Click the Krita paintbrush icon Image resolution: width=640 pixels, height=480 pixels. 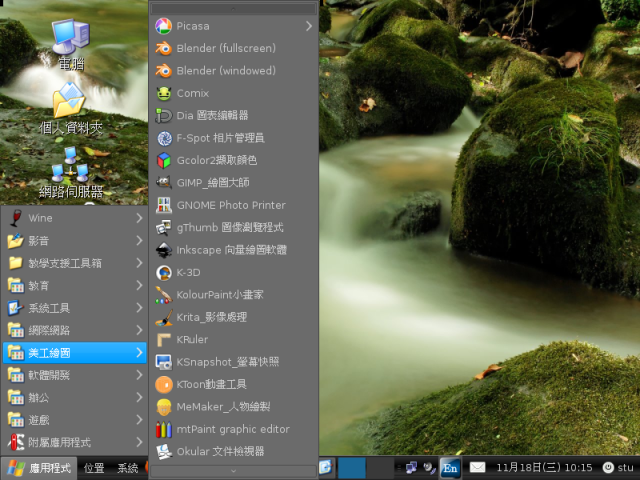(x=164, y=317)
